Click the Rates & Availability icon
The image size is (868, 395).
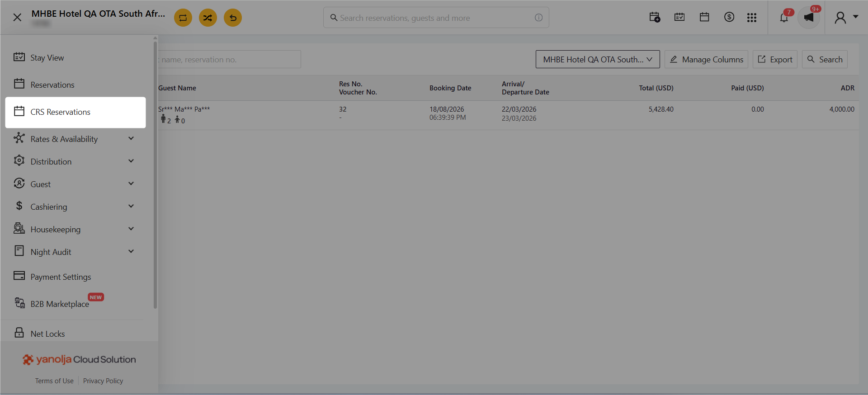[19, 138]
